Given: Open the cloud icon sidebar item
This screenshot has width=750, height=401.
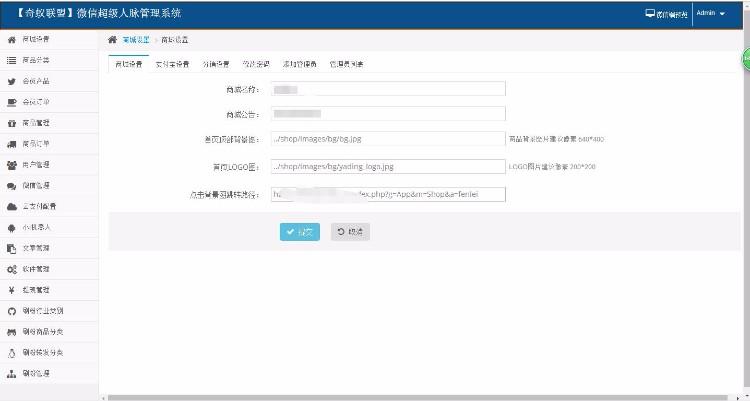Looking at the screenshot, I should tap(11, 206).
